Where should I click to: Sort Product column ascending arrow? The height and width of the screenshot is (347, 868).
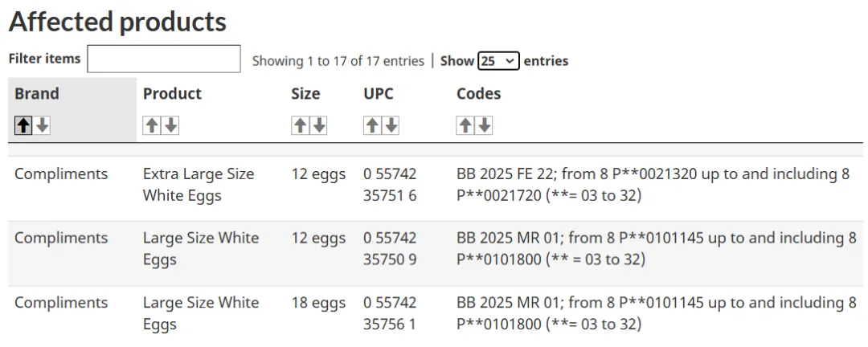tap(152, 125)
